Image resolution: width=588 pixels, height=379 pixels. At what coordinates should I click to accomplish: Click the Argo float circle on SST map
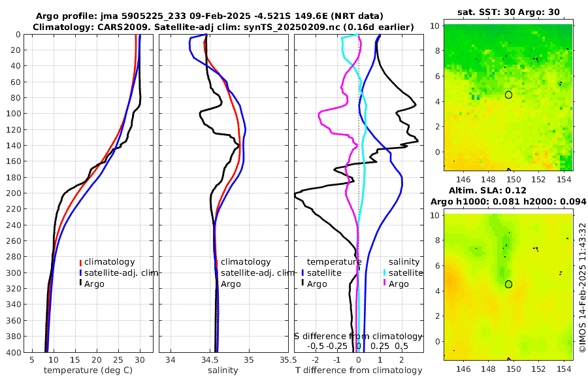pos(508,95)
